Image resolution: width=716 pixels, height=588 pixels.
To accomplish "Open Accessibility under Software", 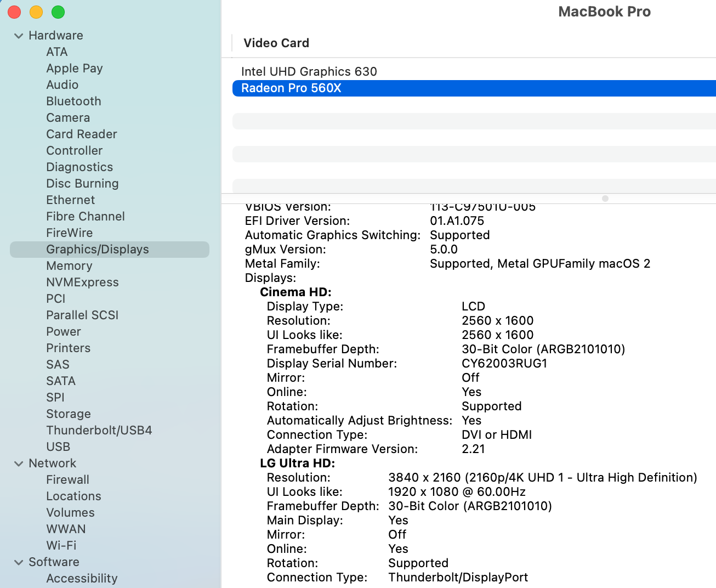I will tap(82, 579).
